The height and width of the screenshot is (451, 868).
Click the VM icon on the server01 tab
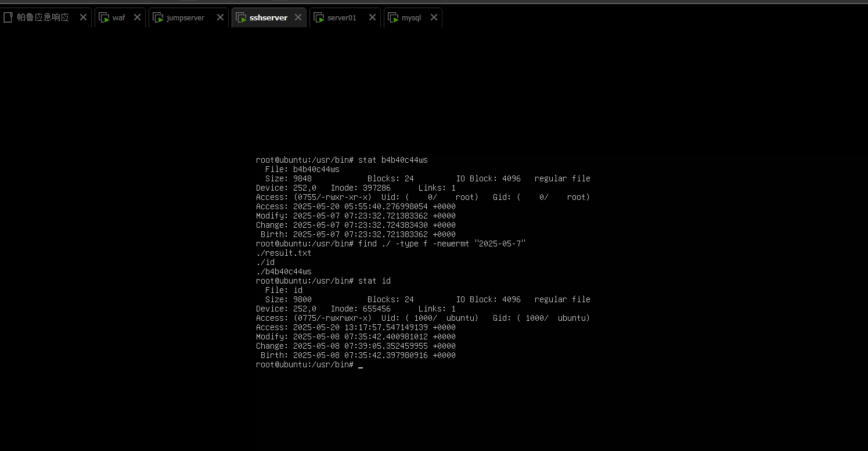pos(319,17)
